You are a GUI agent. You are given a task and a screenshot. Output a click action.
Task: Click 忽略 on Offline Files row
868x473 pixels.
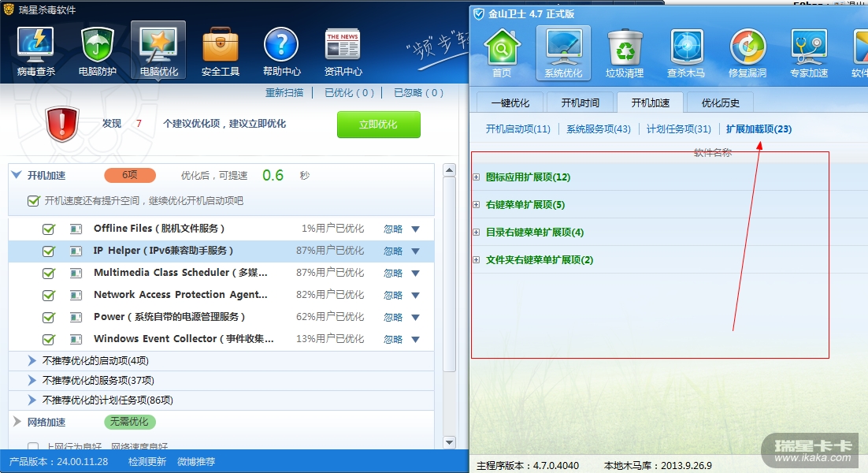coord(393,229)
